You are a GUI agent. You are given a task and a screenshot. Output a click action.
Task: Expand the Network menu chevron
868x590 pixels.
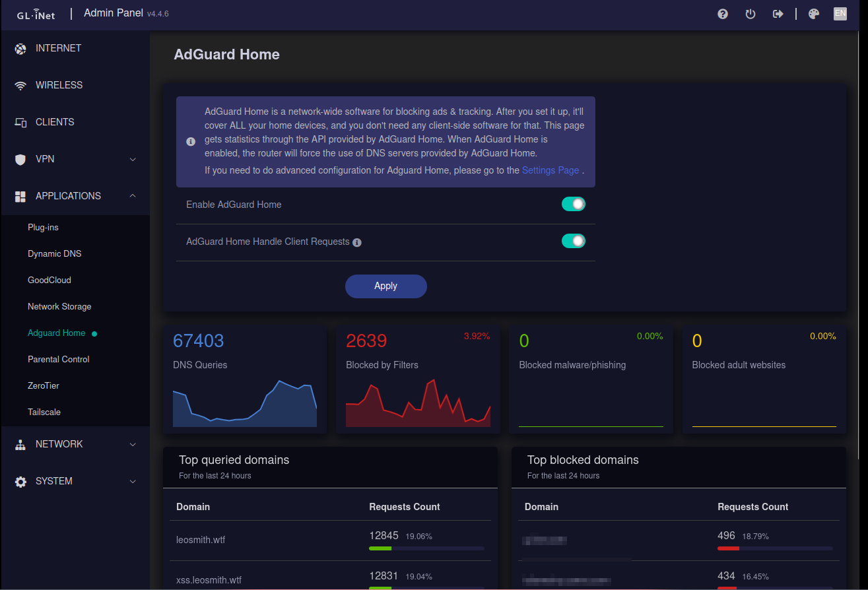[x=133, y=444]
